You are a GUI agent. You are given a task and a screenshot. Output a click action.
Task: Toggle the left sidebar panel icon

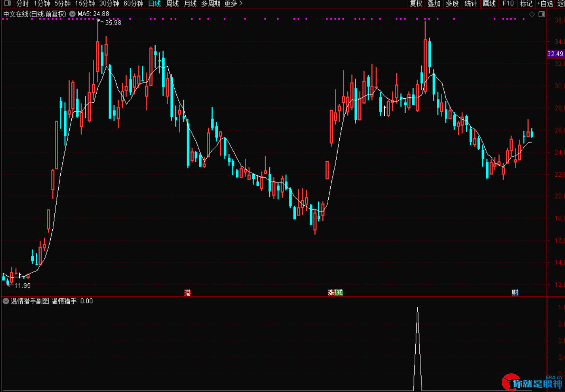coord(7,3)
